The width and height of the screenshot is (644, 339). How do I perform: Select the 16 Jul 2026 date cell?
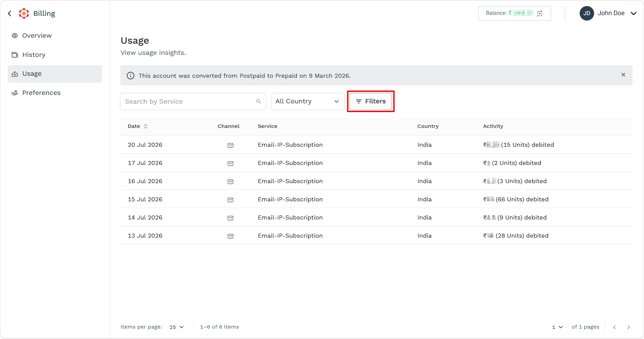[145, 181]
